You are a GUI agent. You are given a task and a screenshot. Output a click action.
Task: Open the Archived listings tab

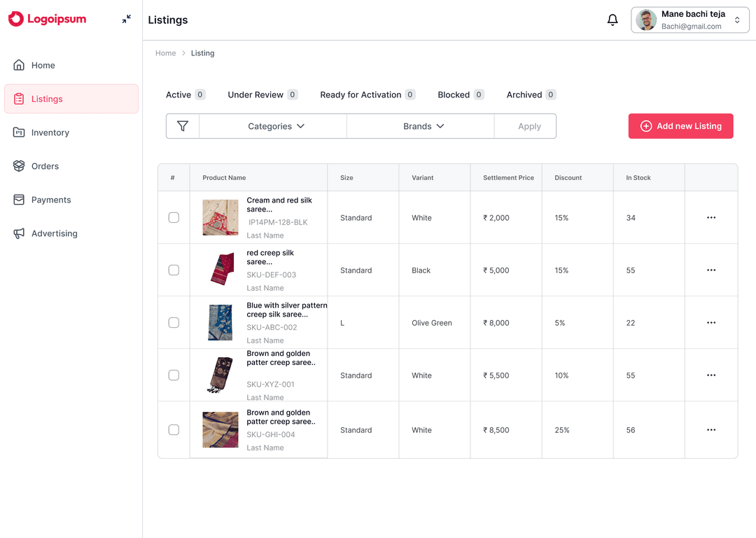point(524,94)
